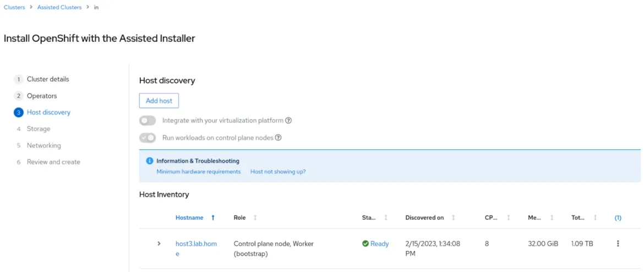Viewport: 644px width, 272px height.
Task: Toggle Run workloads on control plane nodes
Action: click(x=148, y=138)
